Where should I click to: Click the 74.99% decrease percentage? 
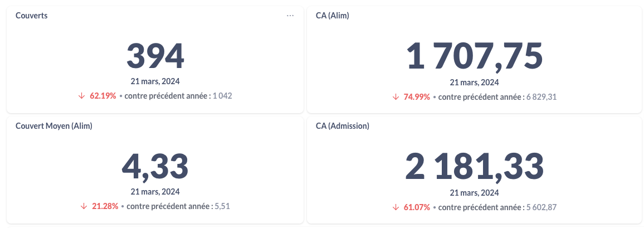coord(417,97)
